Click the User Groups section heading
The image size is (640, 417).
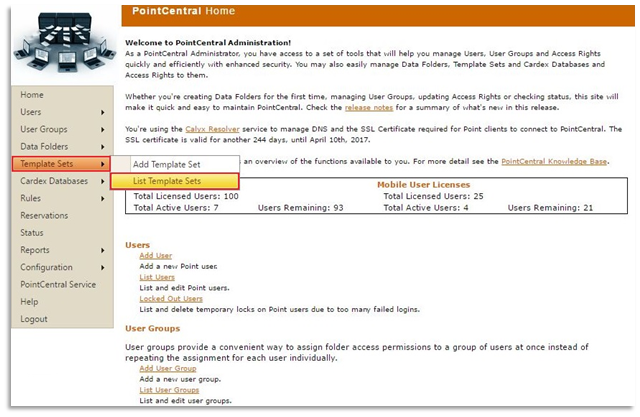pos(153,329)
